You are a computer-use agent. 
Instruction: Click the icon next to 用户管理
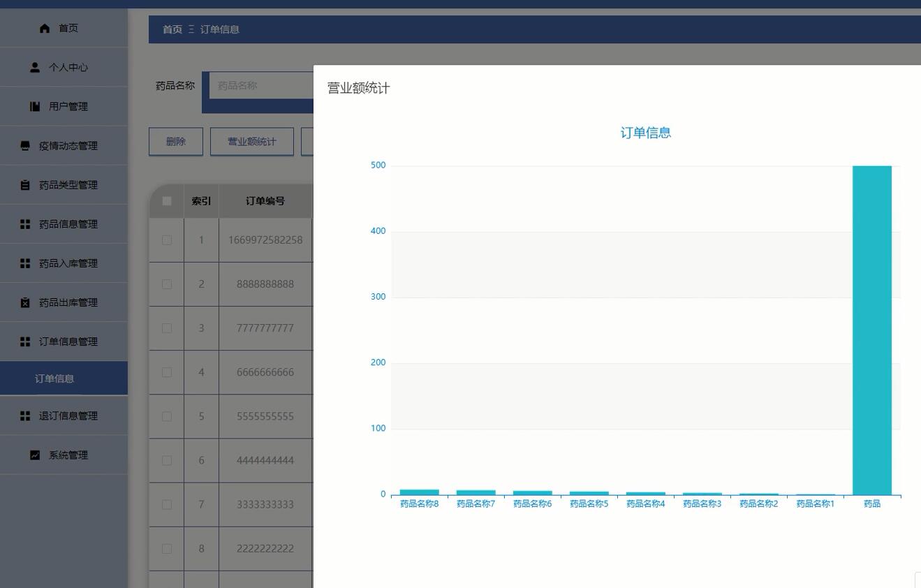pos(35,106)
